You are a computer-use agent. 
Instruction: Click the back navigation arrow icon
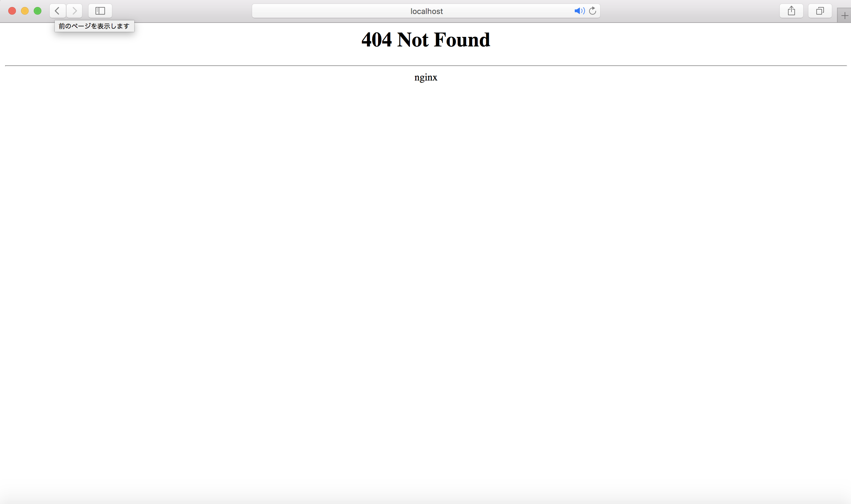click(56, 10)
